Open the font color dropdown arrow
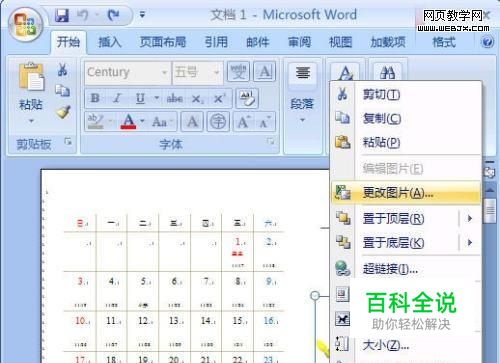This screenshot has height=363, width=500. 142,121
